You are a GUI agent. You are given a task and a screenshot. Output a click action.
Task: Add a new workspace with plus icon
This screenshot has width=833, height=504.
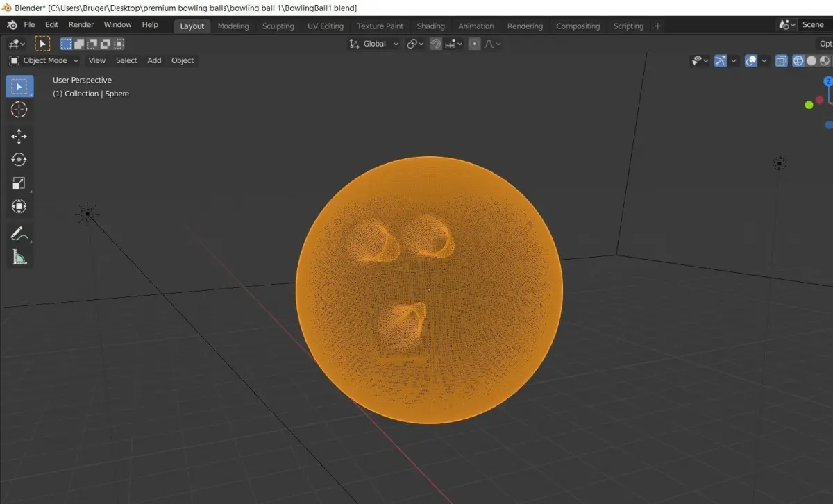pos(657,26)
